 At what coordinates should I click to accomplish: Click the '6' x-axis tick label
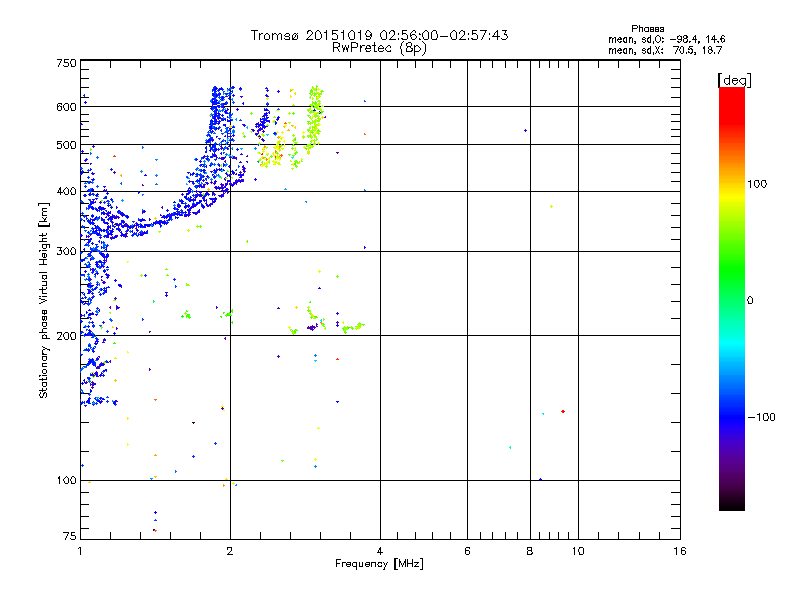(x=467, y=551)
